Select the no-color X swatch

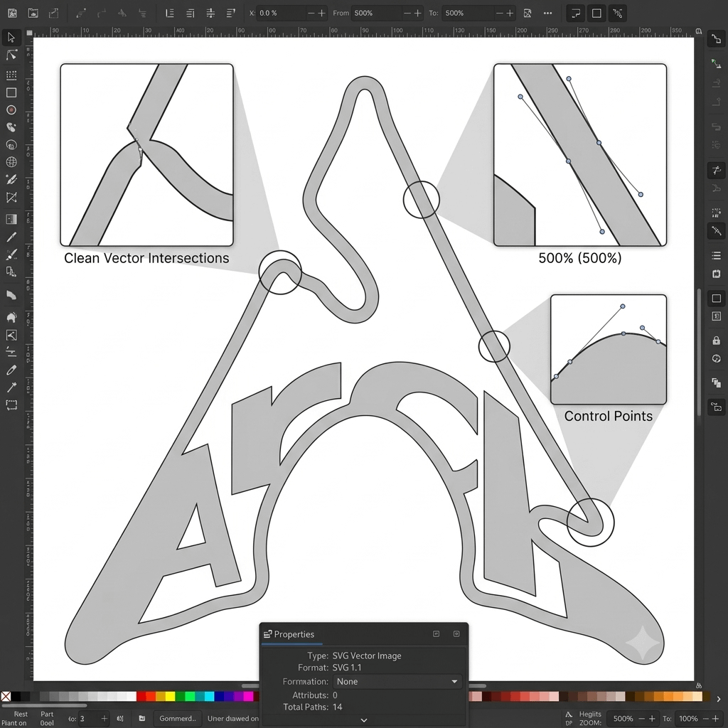6,696
